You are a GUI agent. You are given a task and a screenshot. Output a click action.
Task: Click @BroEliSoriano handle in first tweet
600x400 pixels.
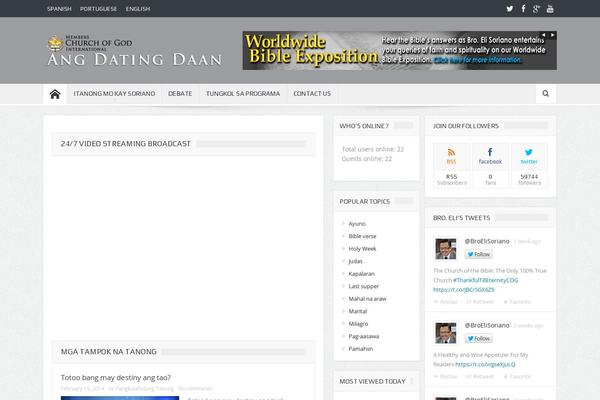[487, 241]
